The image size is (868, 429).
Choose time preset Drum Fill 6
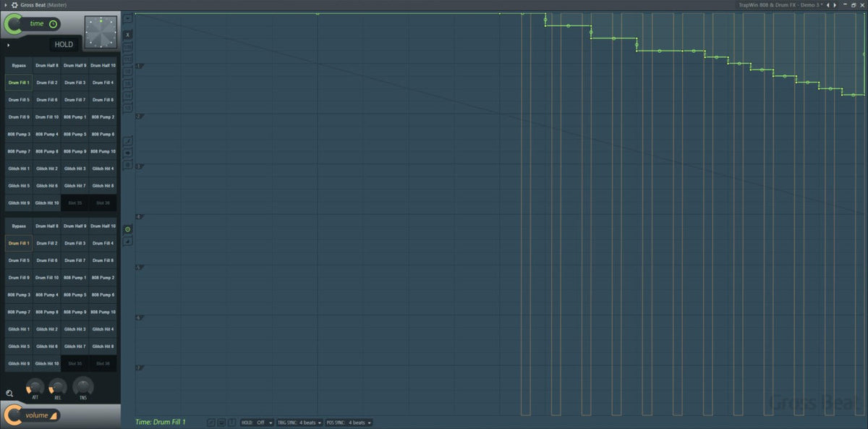tap(47, 100)
